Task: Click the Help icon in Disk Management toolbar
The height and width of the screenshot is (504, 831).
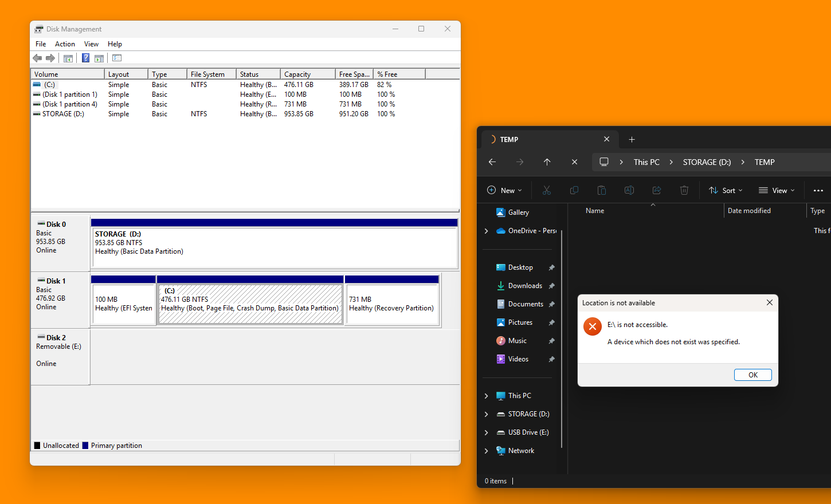Action: tap(85, 58)
